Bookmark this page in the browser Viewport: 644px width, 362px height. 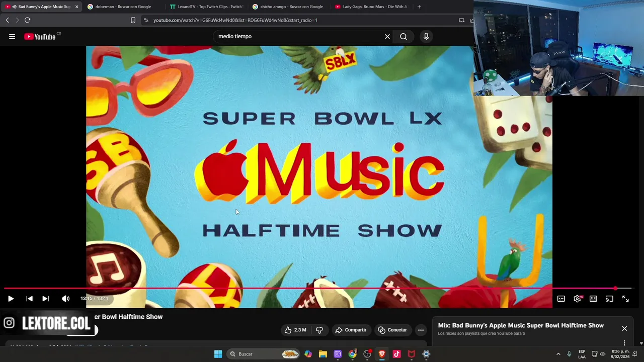click(x=133, y=20)
